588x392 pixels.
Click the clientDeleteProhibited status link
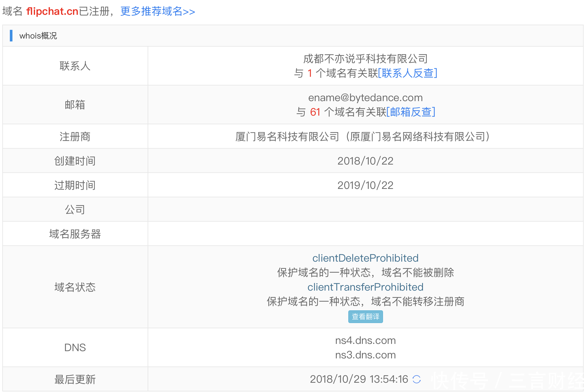[365, 258]
